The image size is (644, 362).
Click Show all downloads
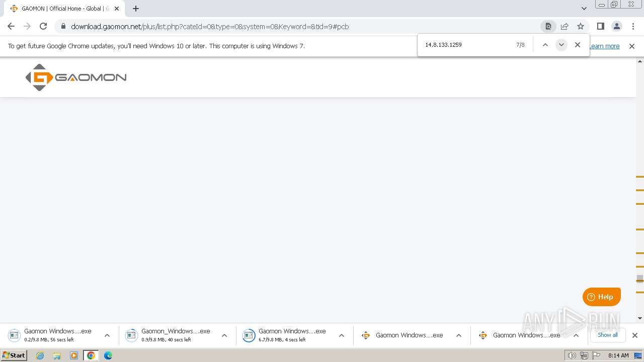coord(607,335)
